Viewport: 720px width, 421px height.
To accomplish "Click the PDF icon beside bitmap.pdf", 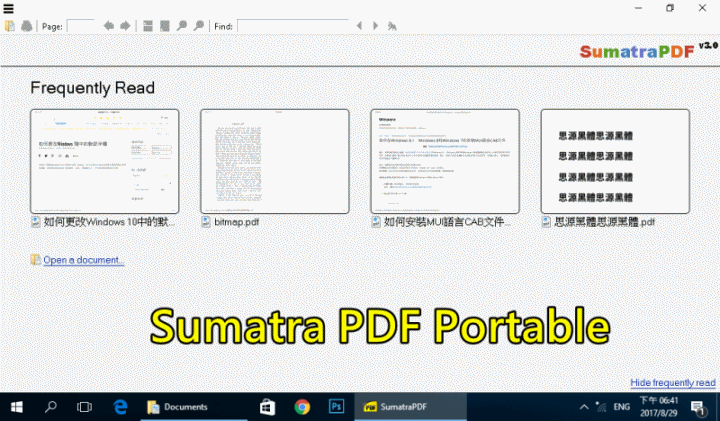I will pyautogui.click(x=206, y=222).
